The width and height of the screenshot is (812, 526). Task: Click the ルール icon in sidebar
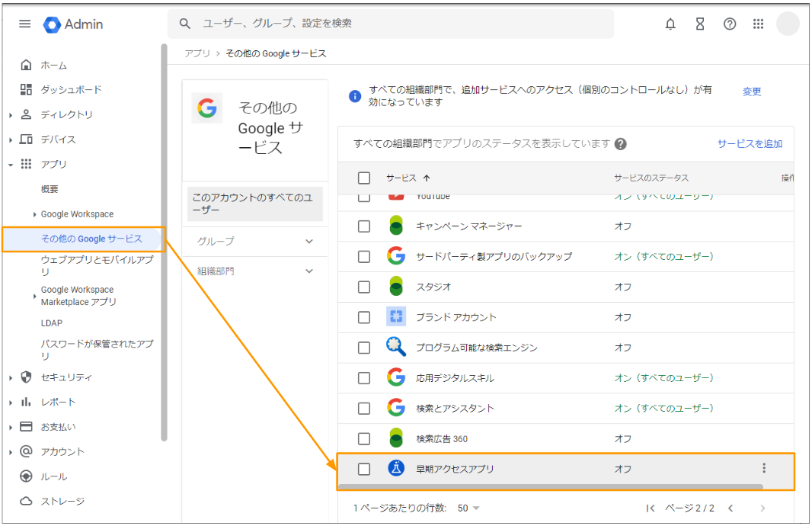pyautogui.click(x=26, y=476)
